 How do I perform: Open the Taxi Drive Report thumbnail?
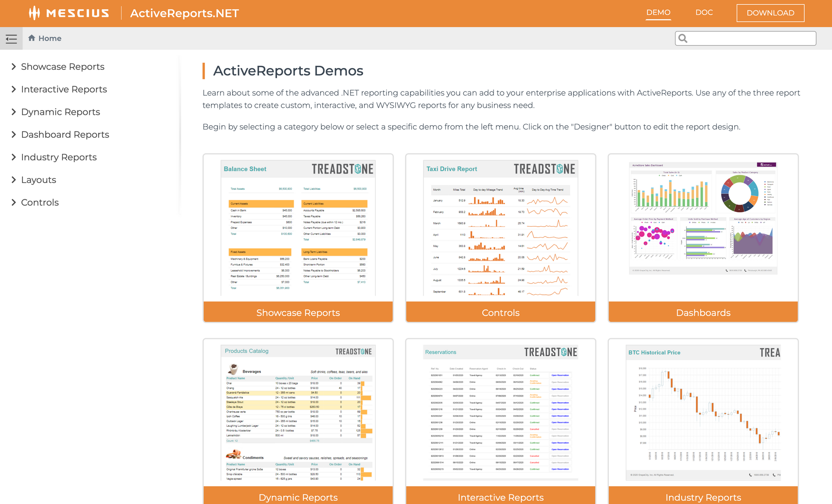500,228
